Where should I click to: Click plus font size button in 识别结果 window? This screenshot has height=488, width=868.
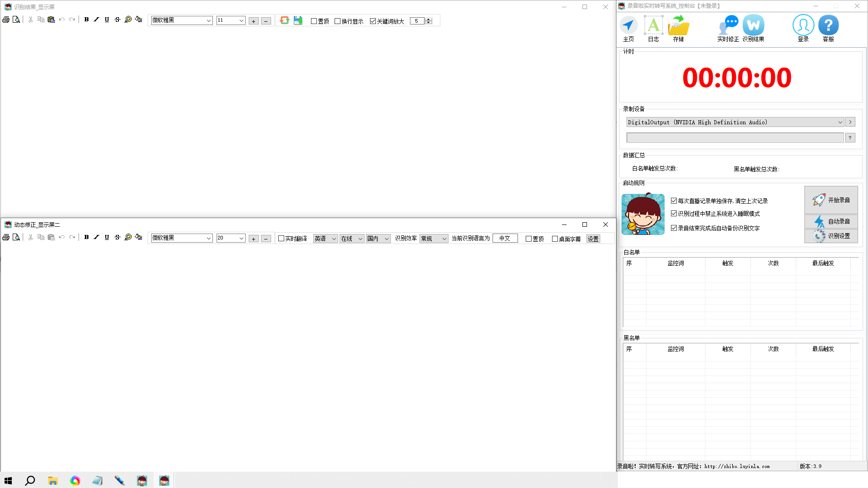coord(254,21)
